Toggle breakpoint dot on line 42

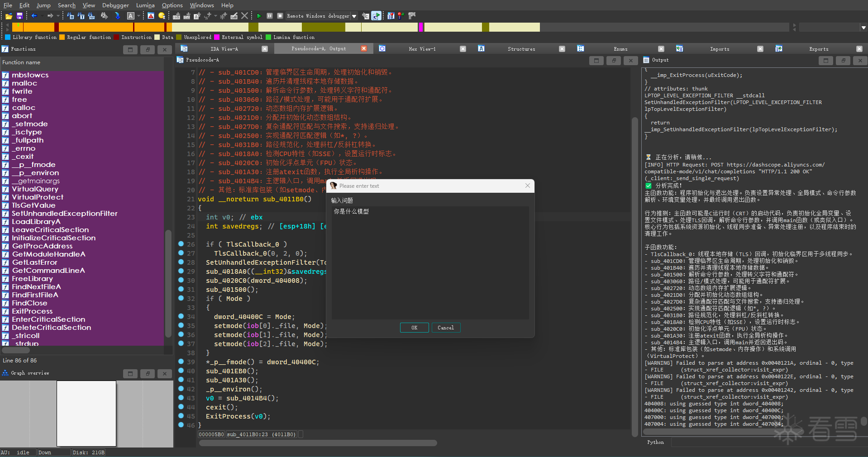(x=181, y=389)
